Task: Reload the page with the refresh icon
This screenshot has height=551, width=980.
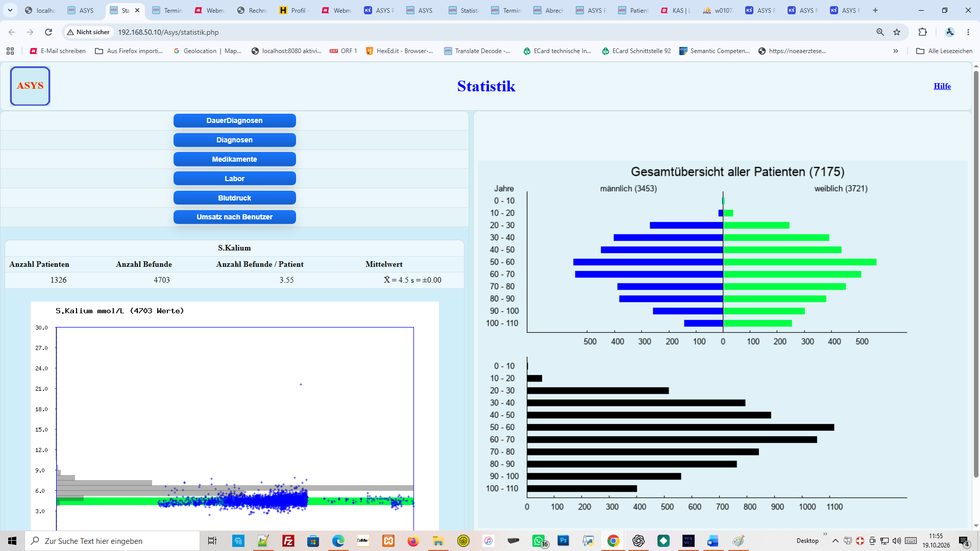Action: (48, 32)
